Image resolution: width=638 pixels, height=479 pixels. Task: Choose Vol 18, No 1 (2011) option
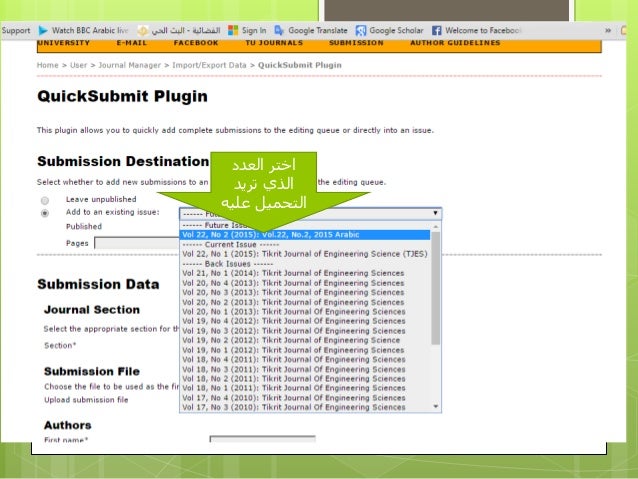[305, 388]
